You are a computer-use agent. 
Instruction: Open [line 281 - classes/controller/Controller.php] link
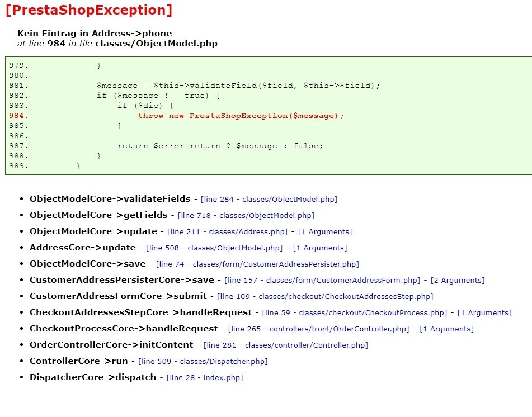pos(286,346)
